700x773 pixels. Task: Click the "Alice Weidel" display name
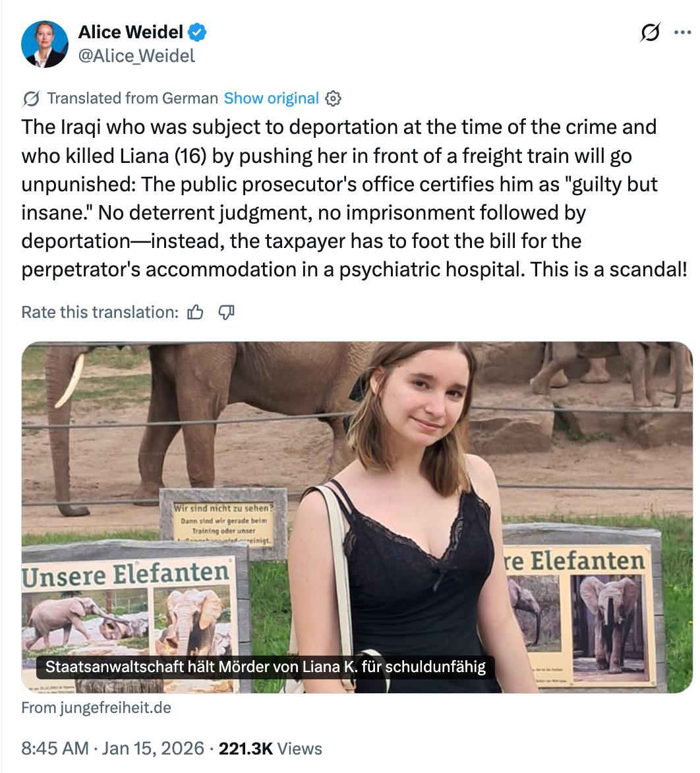tap(131, 32)
